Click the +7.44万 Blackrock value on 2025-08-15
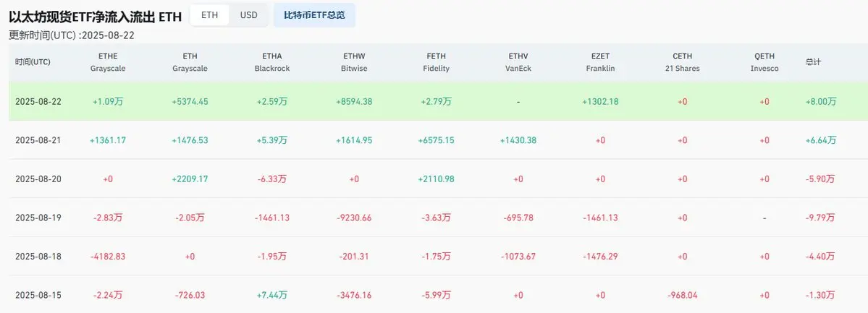 (271, 296)
